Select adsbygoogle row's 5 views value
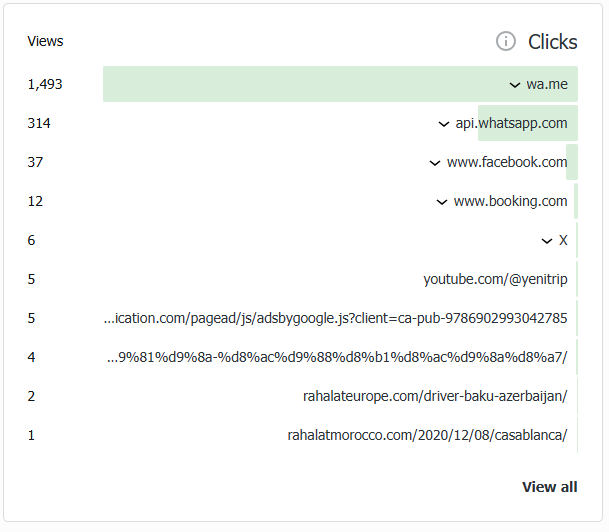 pos(31,318)
